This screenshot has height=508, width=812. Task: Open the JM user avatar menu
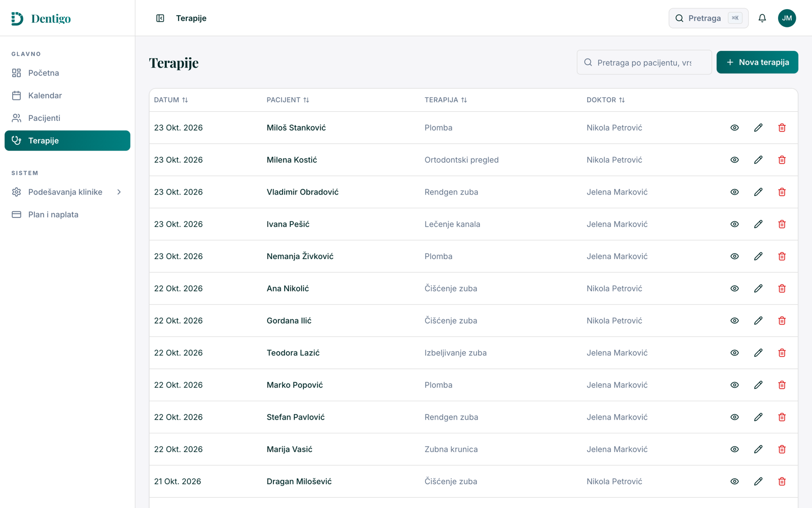[x=787, y=18]
